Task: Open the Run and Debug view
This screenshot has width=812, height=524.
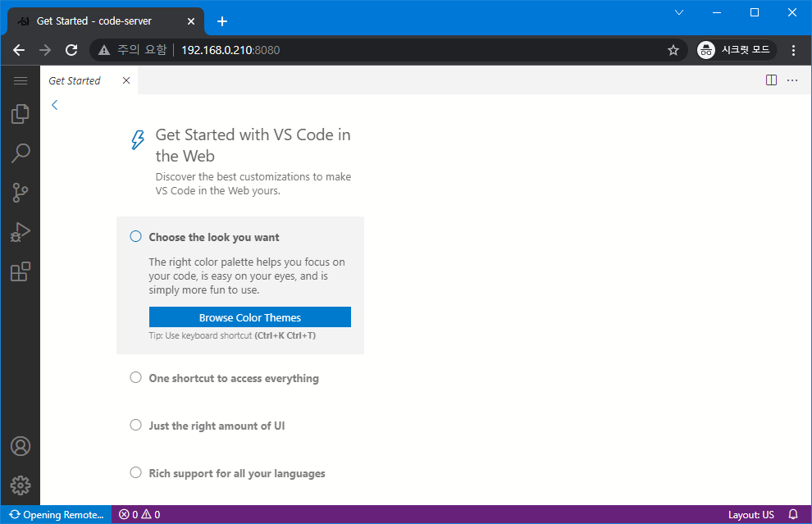Action: coord(21,232)
